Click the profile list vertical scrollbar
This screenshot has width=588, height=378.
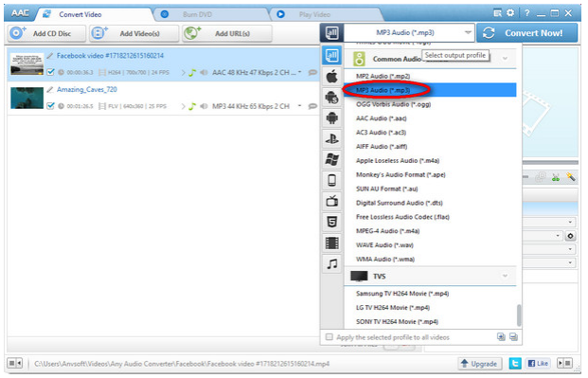[519, 315]
